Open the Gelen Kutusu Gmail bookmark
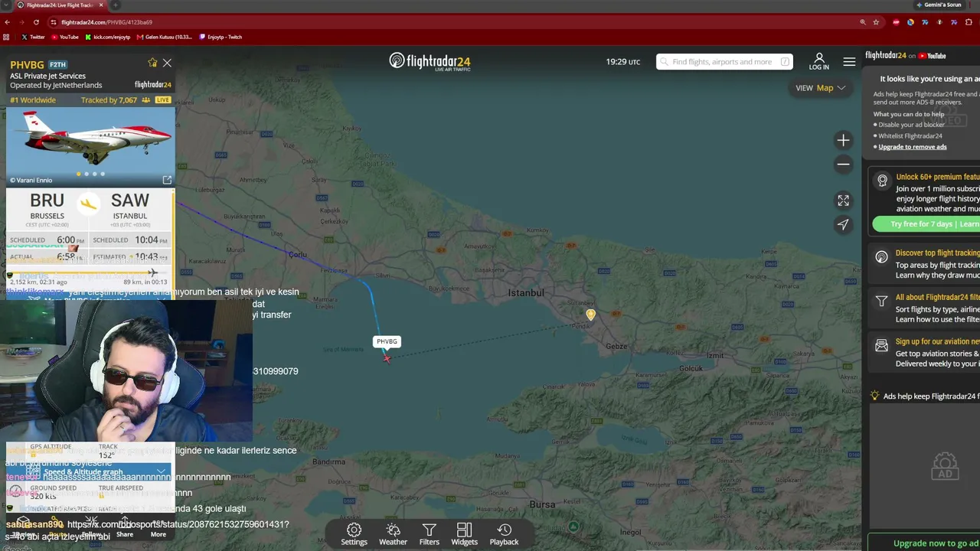Image resolution: width=980 pixels, height=551 pixels. [165, 37]
